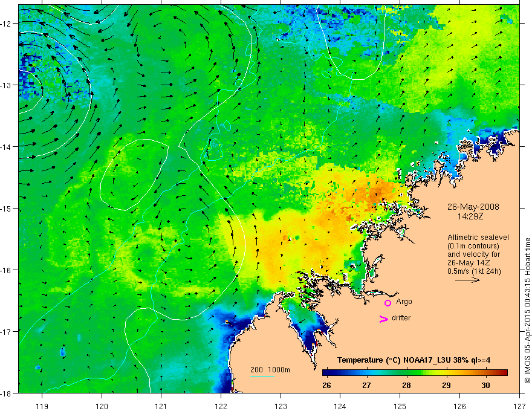Click the IMOS copyright timestamp text
Image resolution: width=532 pixels, height=411 pixels.
pos(527,311)
